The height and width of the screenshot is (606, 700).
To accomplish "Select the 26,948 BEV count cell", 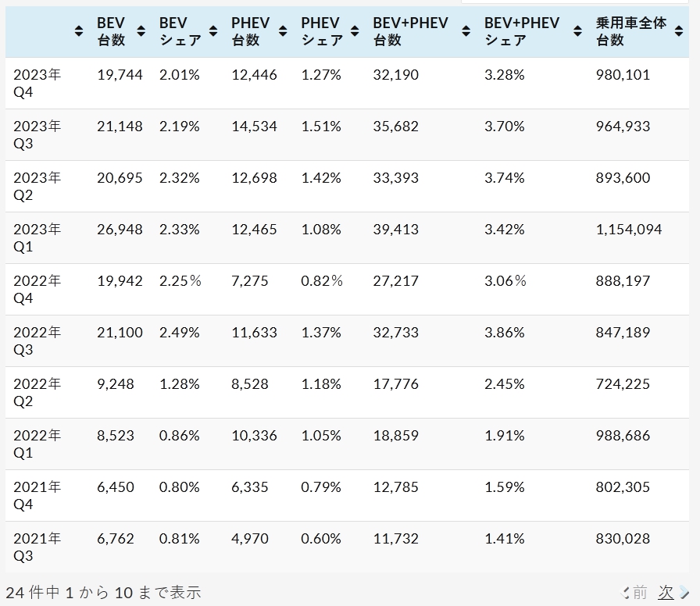I will 120,230.
